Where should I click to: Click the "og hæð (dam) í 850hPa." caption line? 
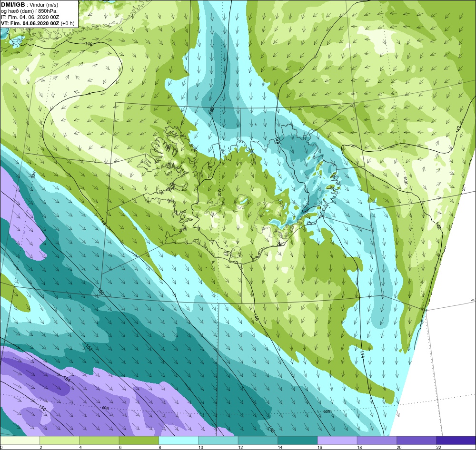tap(30, 11)
